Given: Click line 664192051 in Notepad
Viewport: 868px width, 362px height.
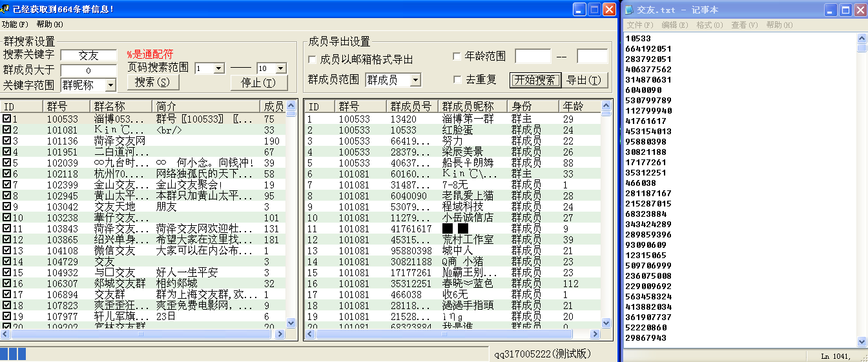Looking at the screenshot, I should pyautogui.click(x=648, y=48).
